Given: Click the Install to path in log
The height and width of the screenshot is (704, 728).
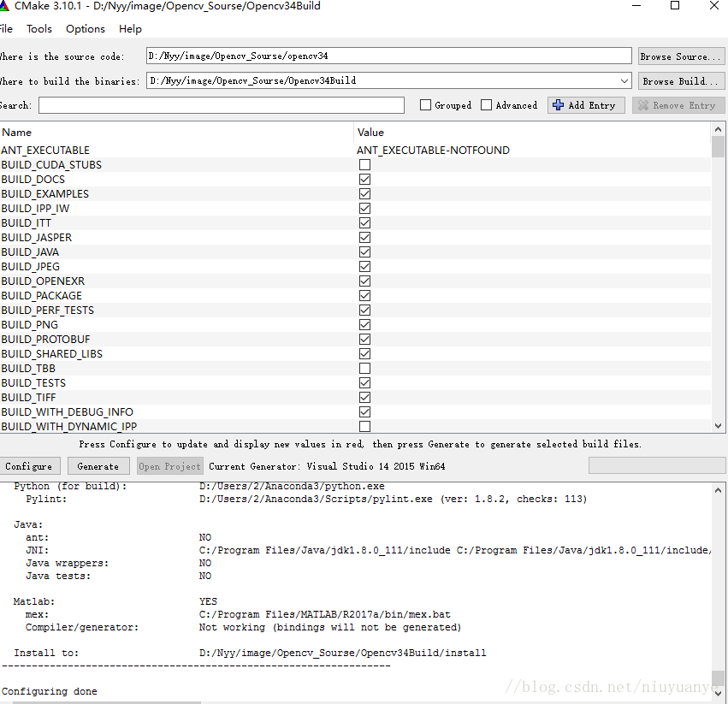Looking at the screenshot, I should tap(343, 653).
